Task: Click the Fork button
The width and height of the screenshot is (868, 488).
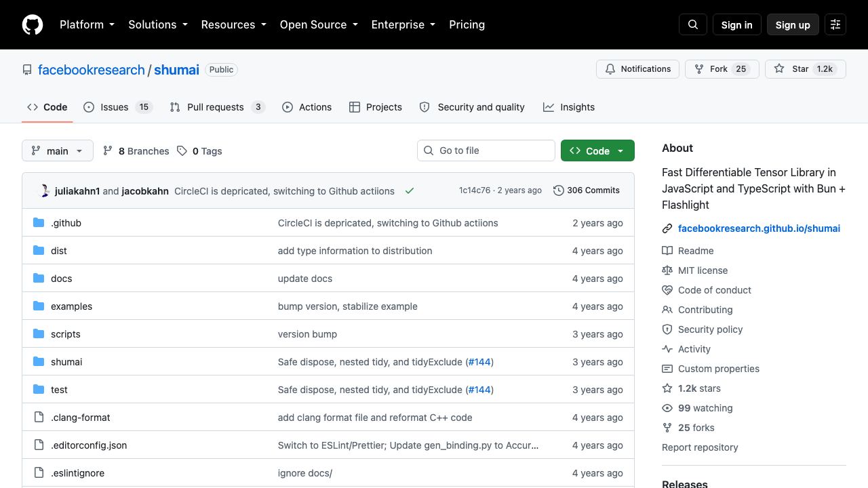Action: pyautogui.click(x=722, y=69)
